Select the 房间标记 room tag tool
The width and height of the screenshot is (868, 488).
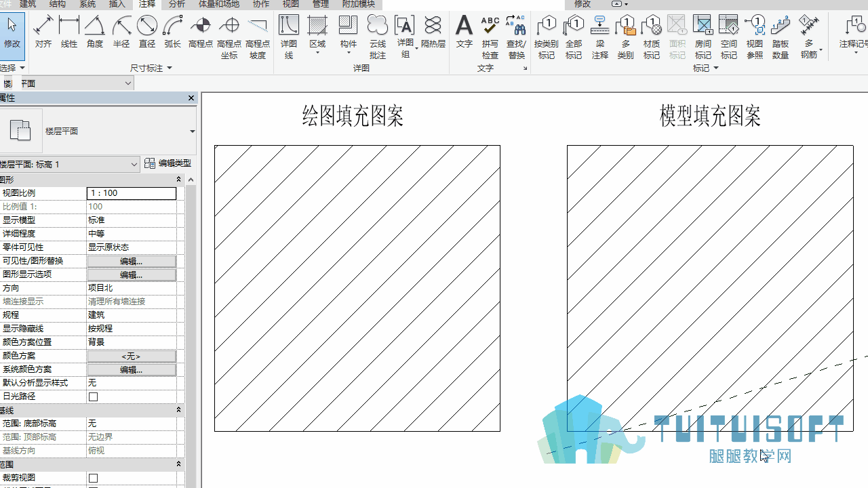coord(703,37)
